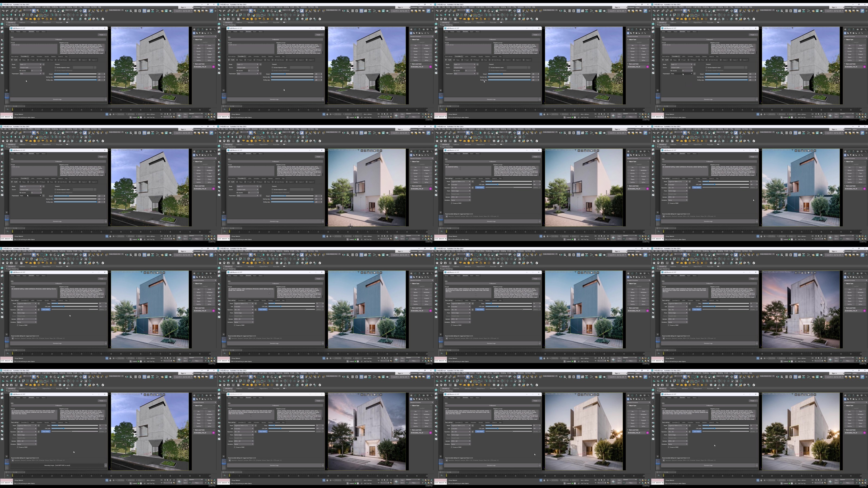Tick Custom 1 checkbox in 'a modern town house' frame
The image size is (868, 488).
pyautogui.click(x=287, y=182)
